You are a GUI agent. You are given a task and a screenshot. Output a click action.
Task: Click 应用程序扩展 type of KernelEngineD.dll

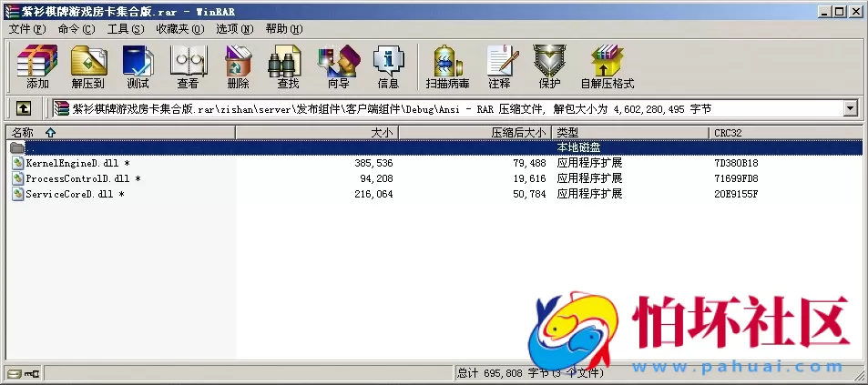(590, 163)
